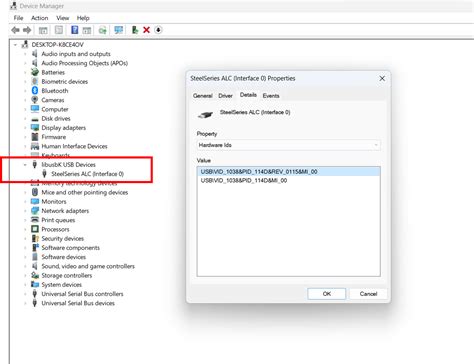Expand the Universal Serial Bus controllers arrow
The width and height of the screenshot is (474, 364).
click(25, 294)
